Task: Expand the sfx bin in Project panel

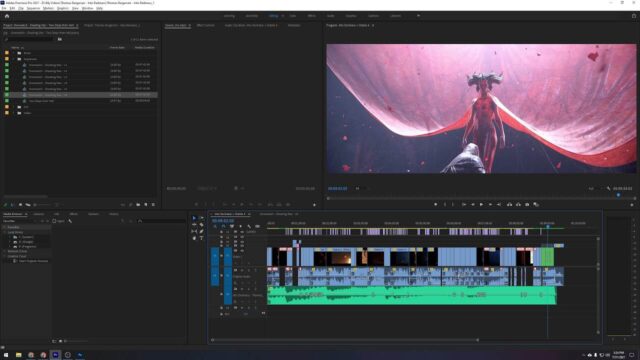Action: (14, 107)
